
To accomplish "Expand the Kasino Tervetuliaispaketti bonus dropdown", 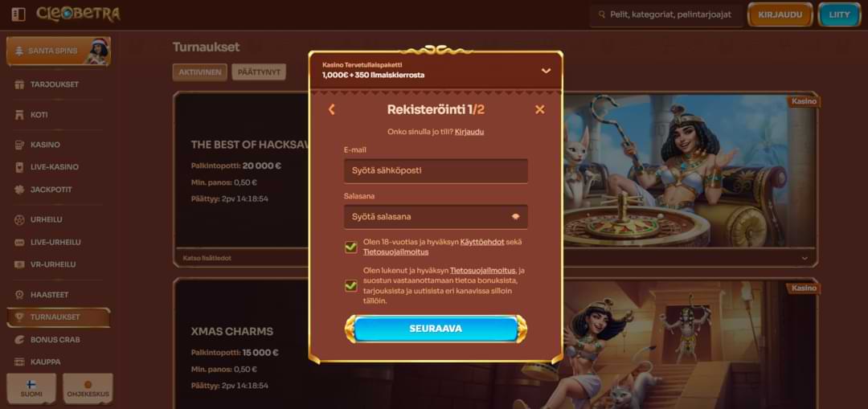I will (x=546, y=71).
